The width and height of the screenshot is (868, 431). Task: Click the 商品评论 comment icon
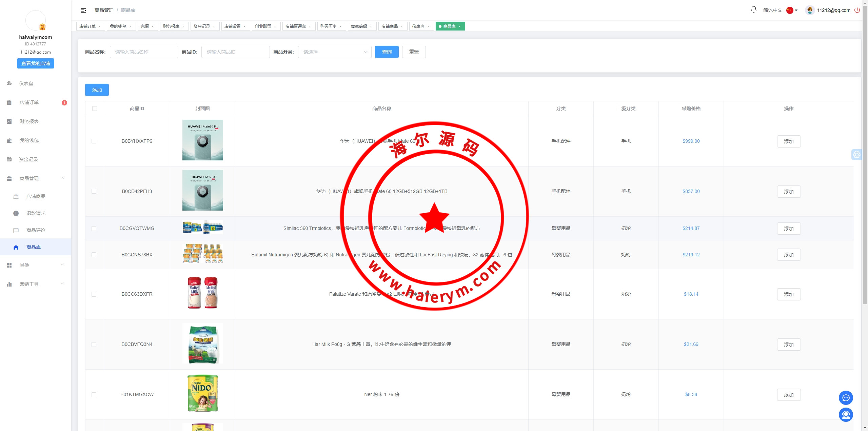[16, 230]
